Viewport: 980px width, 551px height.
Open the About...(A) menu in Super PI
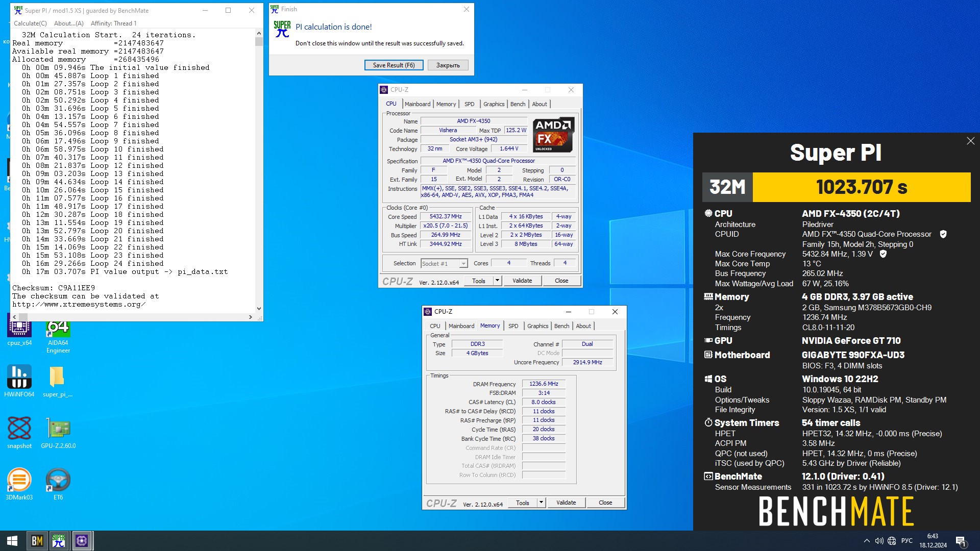(x=68, y=23)
